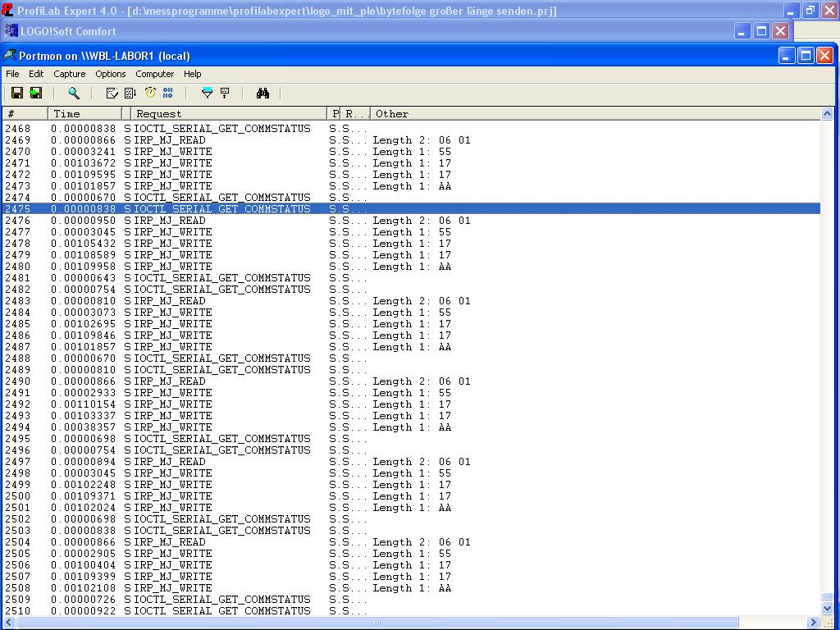Click the # column header
The width and height of the screenshot is (840, 630).
(x=25, y=113)
